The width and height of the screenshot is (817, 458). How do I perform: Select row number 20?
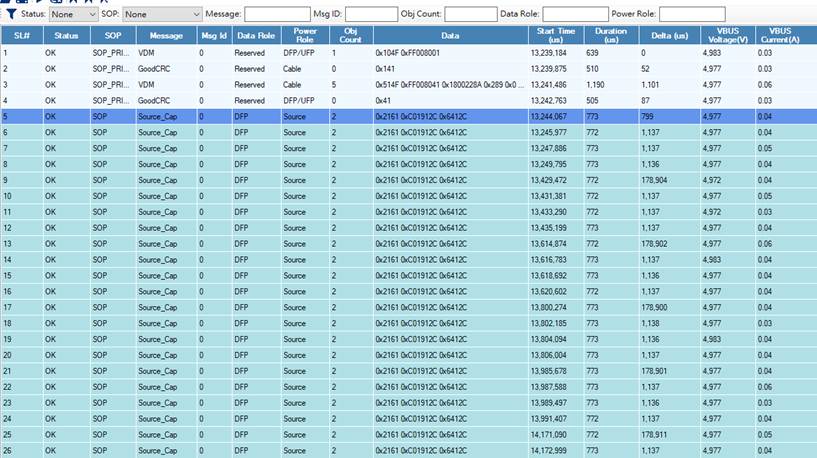7,355
